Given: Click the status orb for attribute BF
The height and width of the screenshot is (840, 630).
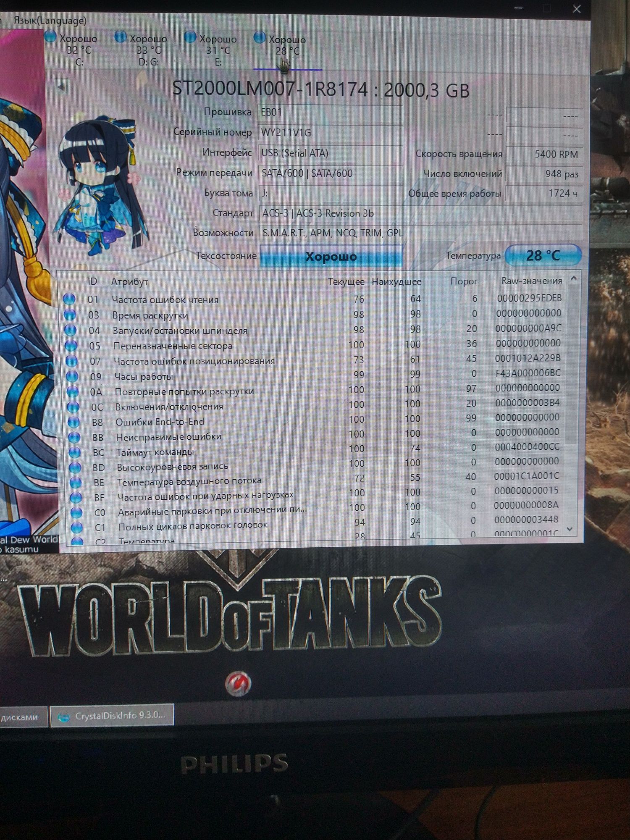Looking at the screenshot, I should [76, 498].
